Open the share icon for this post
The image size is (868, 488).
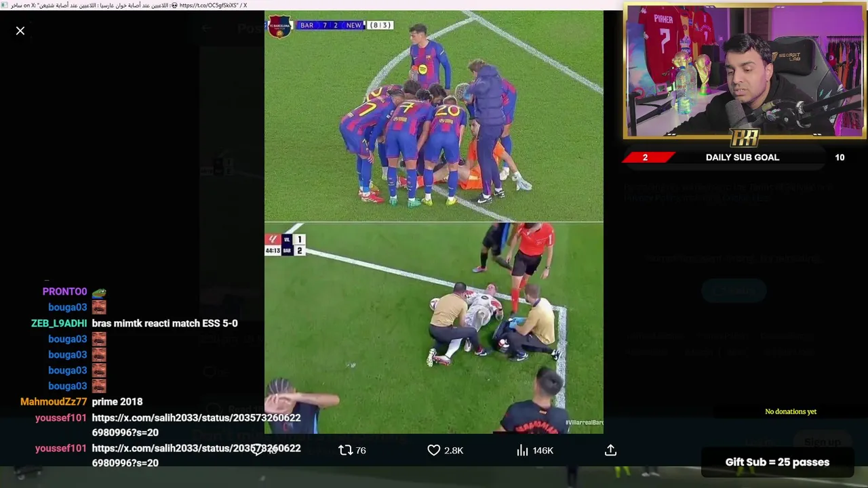610,450
